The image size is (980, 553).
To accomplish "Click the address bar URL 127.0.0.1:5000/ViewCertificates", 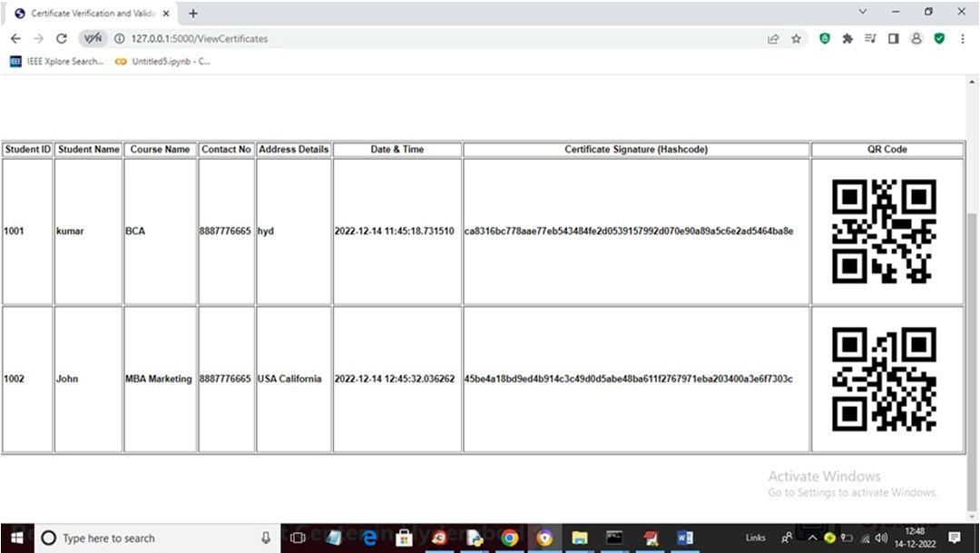I will [x=200, y=39].
